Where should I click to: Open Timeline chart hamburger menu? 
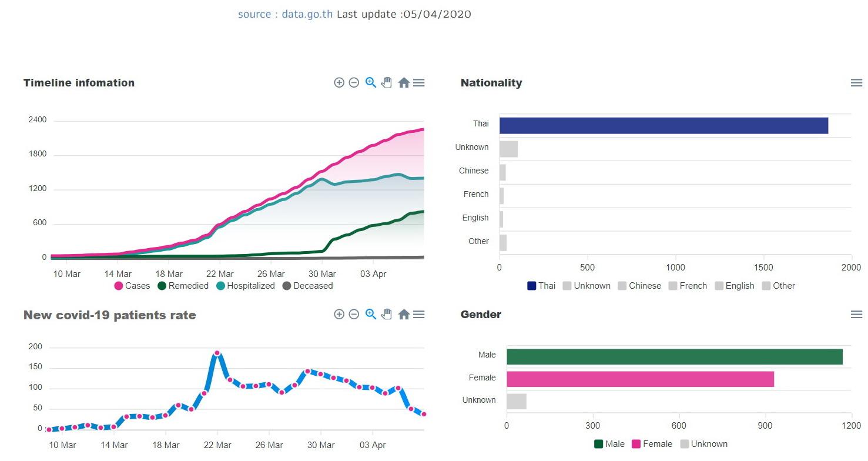pyautogui.click(x=418, y=83)
